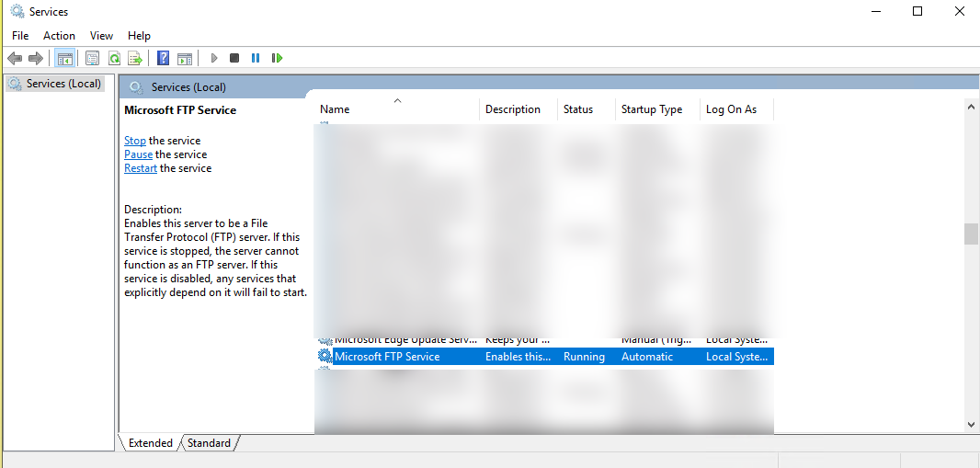Close the Services window
Image resolution: width=980 pixels, height=468 pixels.
(x=960, y=11)
